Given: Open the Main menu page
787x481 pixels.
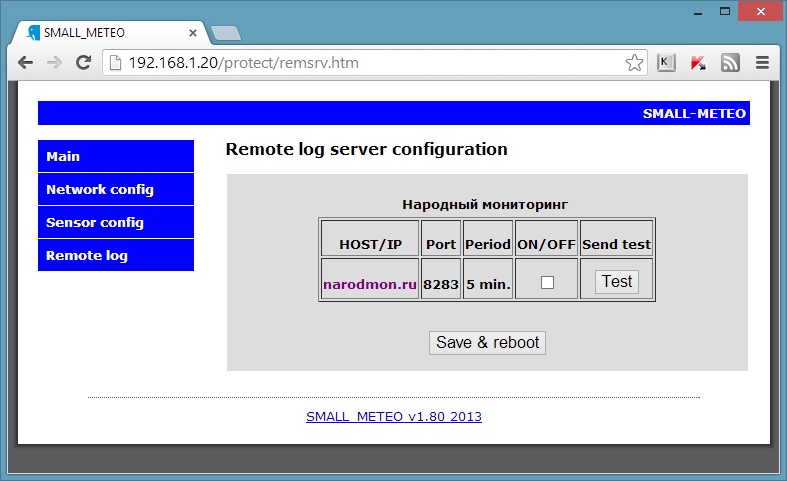Looking at the screenshot, I should click(x=116, y=156).
